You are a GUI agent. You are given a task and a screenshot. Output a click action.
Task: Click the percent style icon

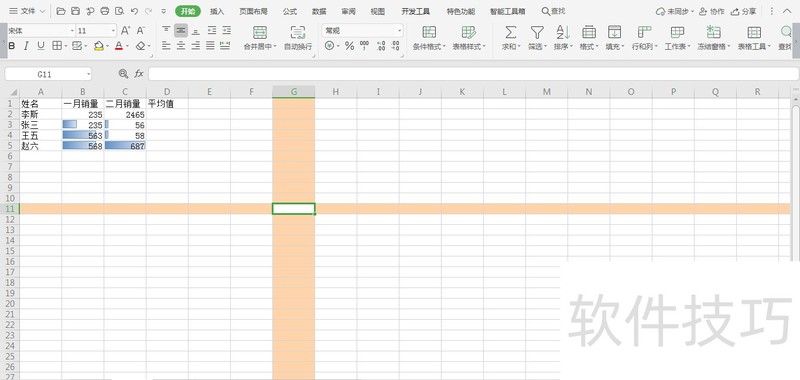pyautogui.click(x=349, y=46)
